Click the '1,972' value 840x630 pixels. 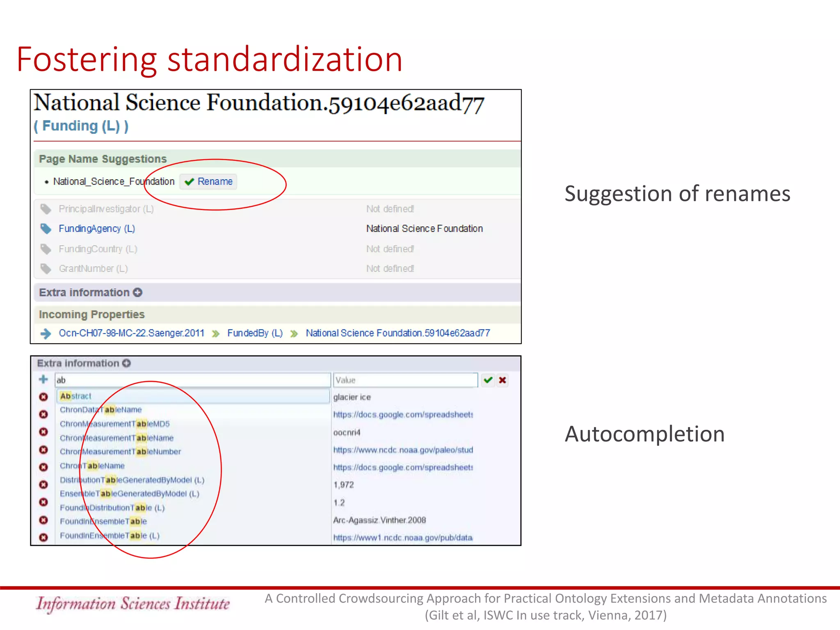(344, 485)
